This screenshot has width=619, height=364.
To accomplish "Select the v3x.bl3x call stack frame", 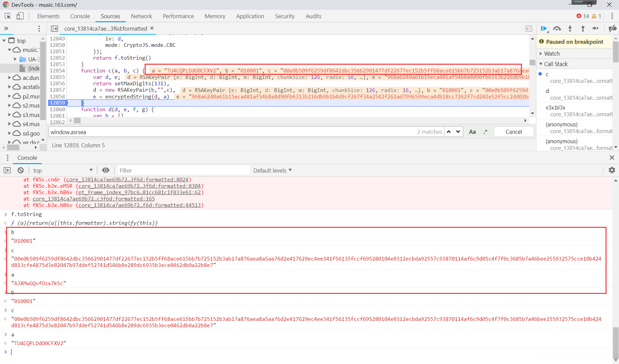I will pos(574,111).
